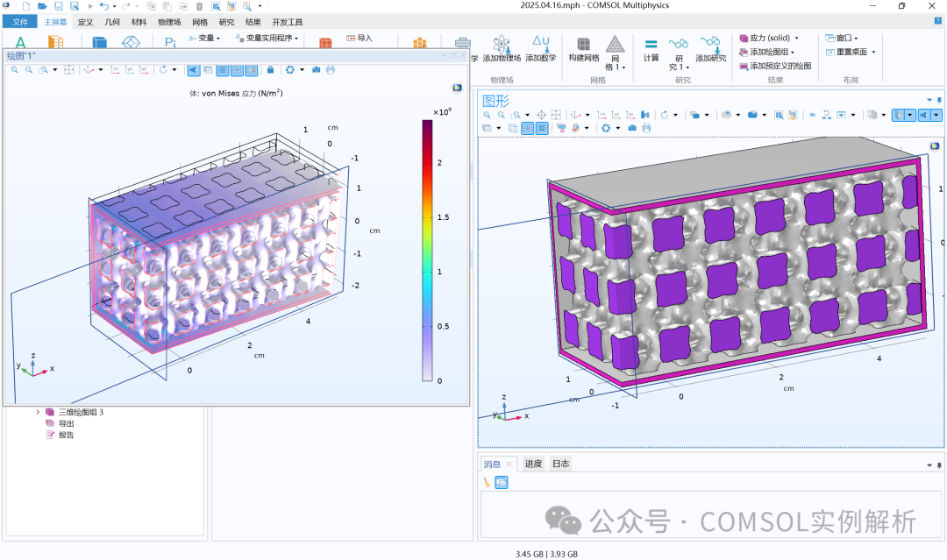Click the 图形 window pin icon

[939, 100]
